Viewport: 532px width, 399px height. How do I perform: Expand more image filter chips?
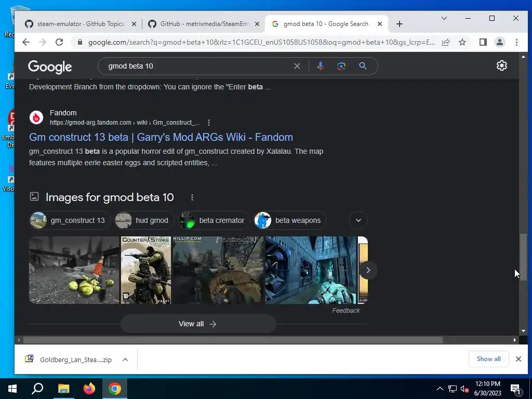(358, 220)
